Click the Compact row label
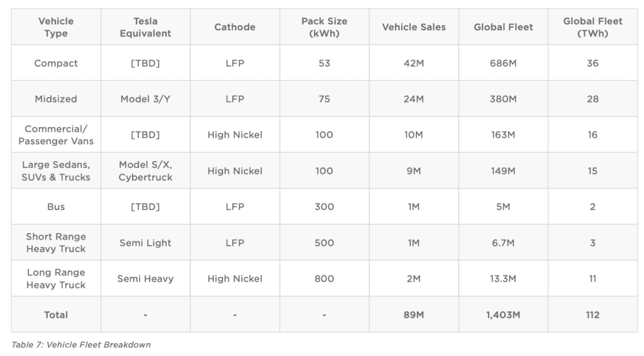The width and height of the screenshot is (644, 356). pos(56,63)
